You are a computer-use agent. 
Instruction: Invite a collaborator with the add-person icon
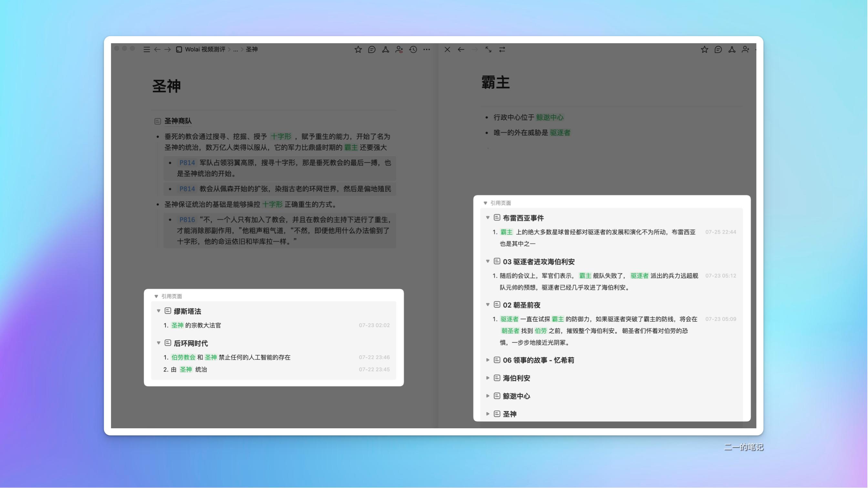coord(399,49)
